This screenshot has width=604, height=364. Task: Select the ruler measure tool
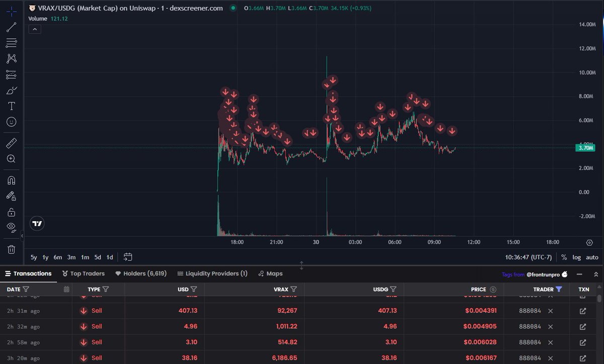click(11, 143)
